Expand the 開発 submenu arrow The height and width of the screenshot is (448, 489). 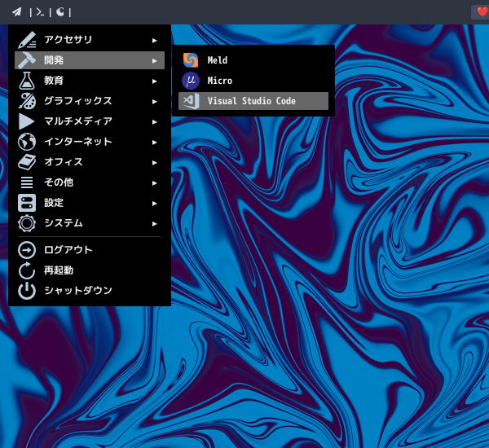pos(154,61)
